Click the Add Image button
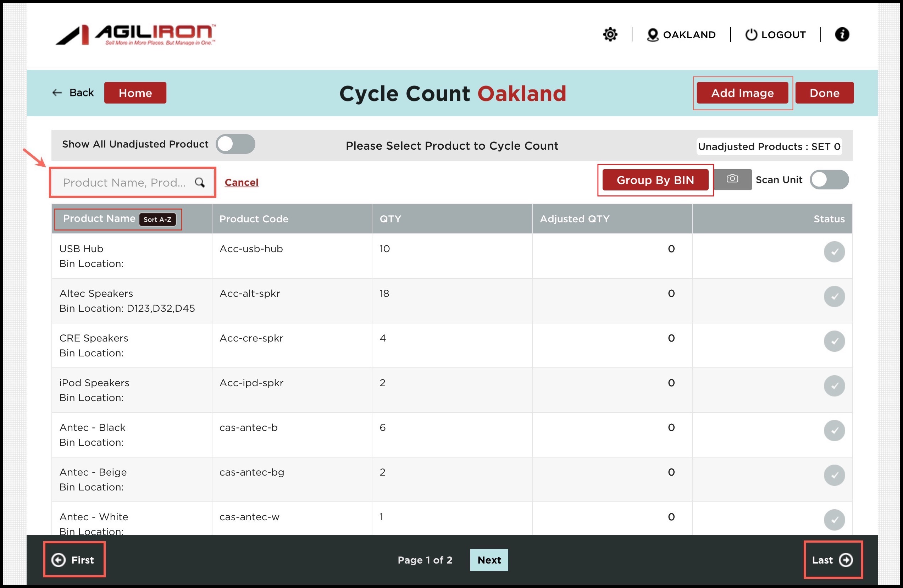The image size is (903, 588). click(742, 93)
